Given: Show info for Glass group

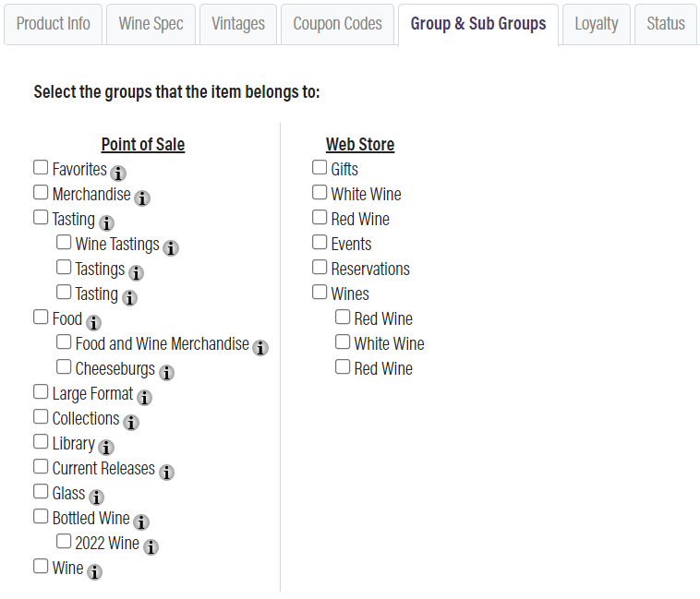Looking at the screenshot, I should coord(96,497).
